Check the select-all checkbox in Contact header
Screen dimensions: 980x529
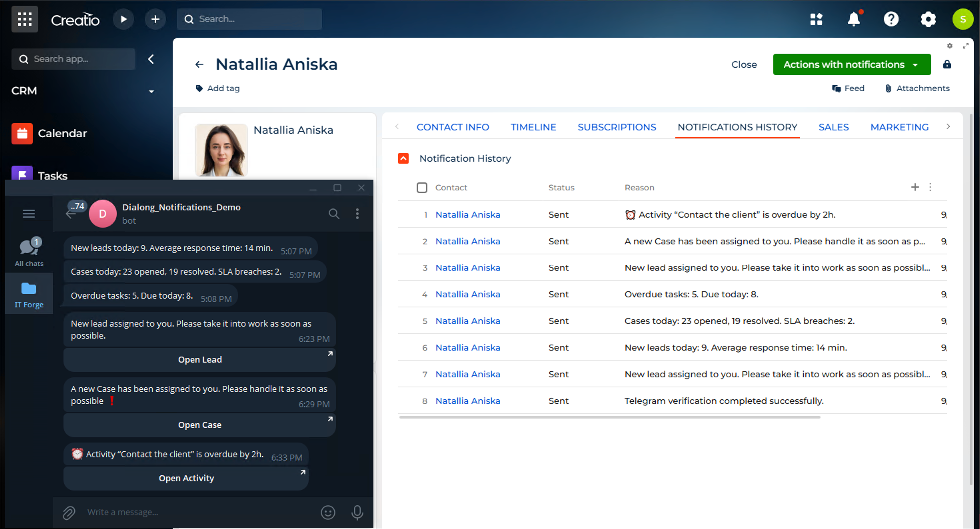point(422,188)
